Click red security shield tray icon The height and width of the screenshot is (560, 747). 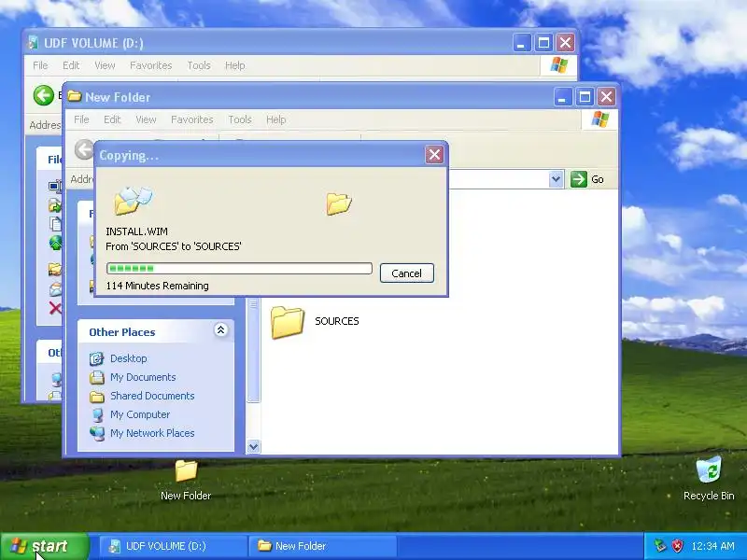click(677, 546)
